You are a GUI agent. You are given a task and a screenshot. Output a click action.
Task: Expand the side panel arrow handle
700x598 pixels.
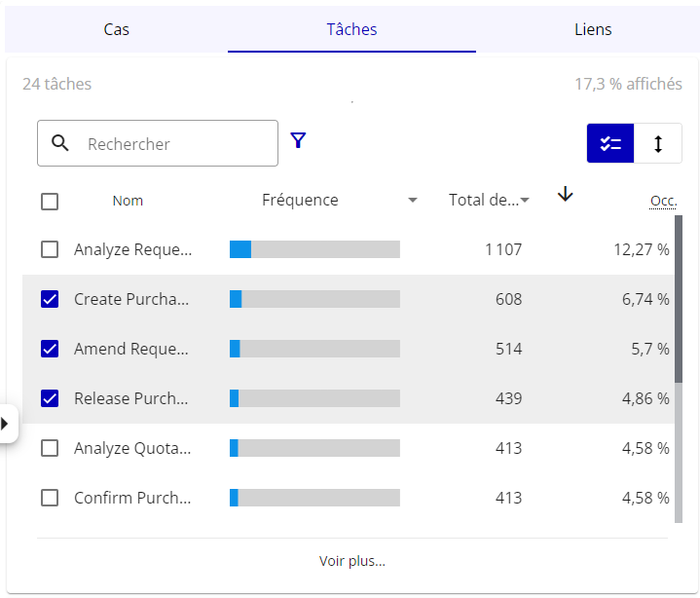click(x=6, y=424)
